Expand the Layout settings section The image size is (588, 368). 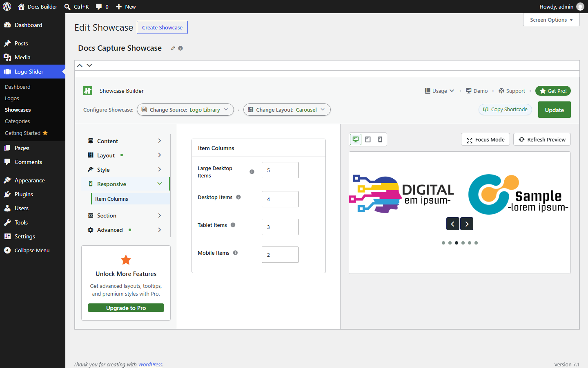[x=125, y=155]
